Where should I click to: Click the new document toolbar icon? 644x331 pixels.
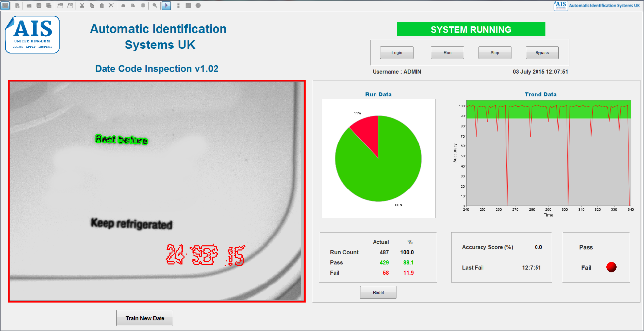tap(17, 6)
